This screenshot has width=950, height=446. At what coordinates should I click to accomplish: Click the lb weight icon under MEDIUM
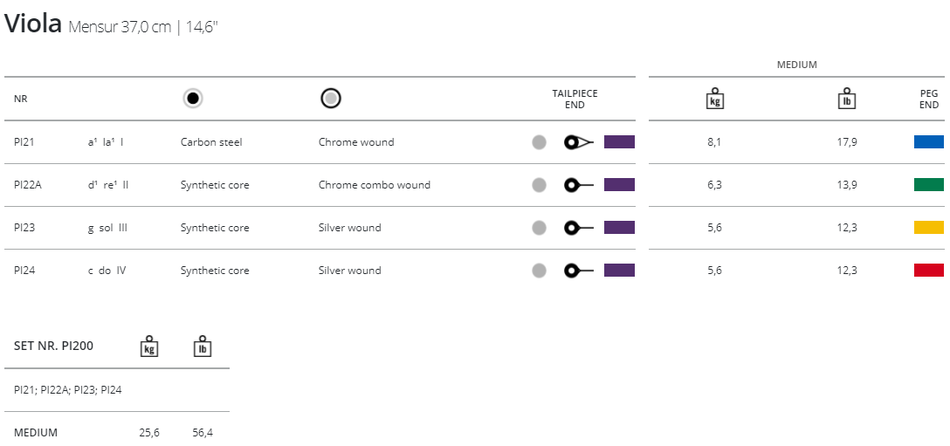pos(847,98)
